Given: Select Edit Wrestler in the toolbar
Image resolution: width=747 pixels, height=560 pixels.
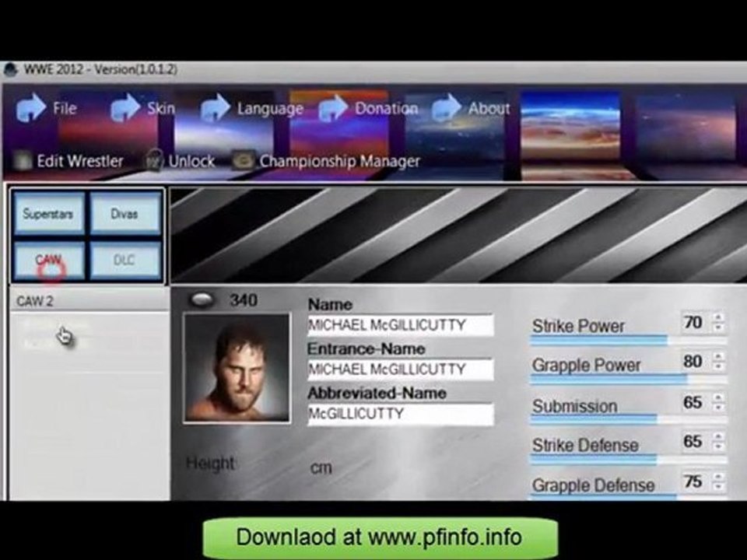Looking at the screenshot, I should click(x=80, y=161).
